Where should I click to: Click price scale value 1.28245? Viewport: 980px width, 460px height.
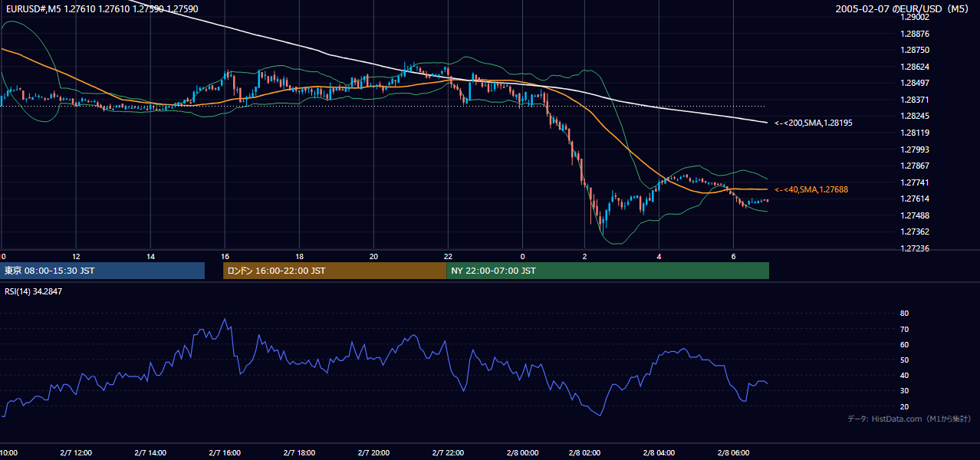coord(914,116)
